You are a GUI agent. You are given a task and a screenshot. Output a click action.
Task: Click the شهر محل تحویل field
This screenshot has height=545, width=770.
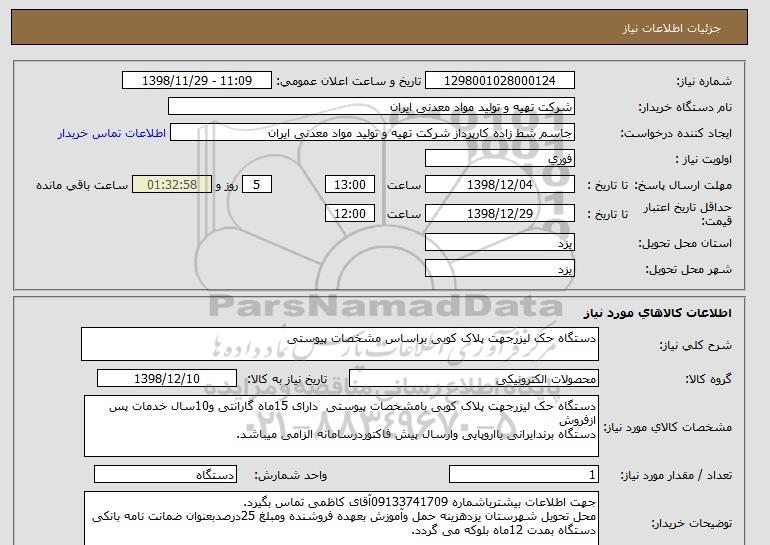point(499,269)
